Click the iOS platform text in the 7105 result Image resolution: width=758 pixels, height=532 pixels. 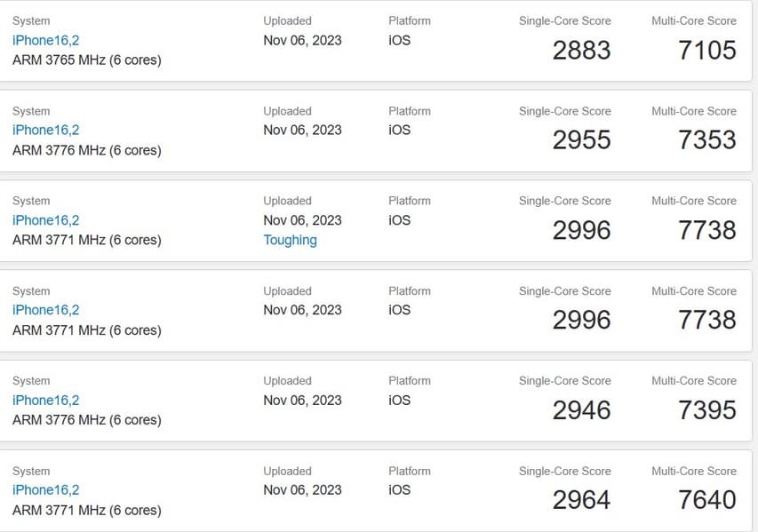click(x=400, y=40)
